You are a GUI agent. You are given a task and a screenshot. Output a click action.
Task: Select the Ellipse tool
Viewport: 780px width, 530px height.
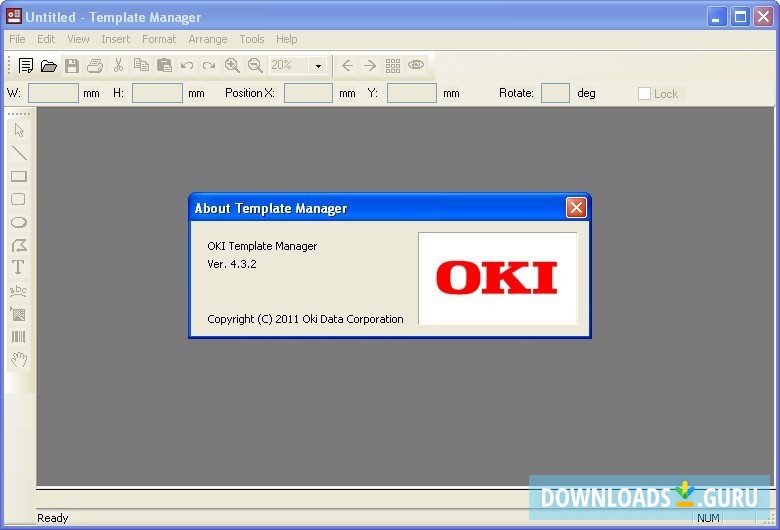coord(19,222)
